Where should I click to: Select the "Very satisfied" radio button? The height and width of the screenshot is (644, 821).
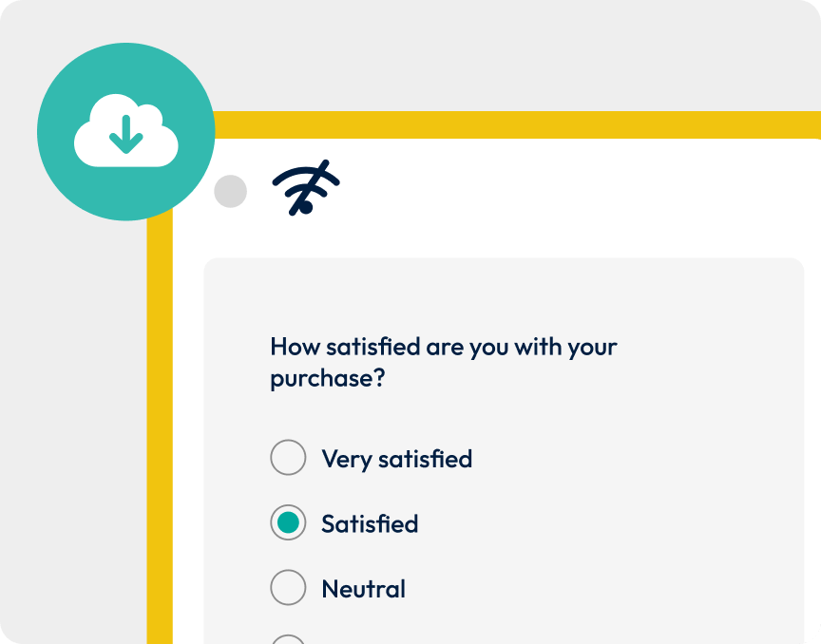tap(288, 459)
